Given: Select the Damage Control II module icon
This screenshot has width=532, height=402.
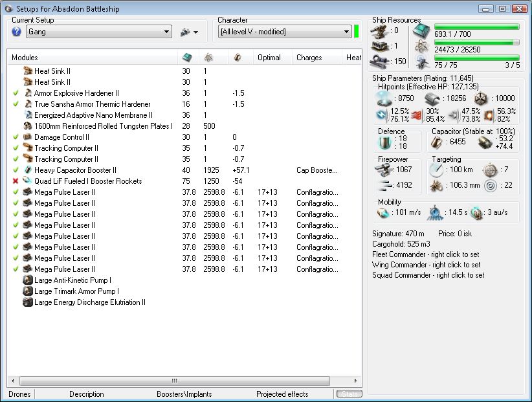Looking at the screenshot, I should click(27, 137).
